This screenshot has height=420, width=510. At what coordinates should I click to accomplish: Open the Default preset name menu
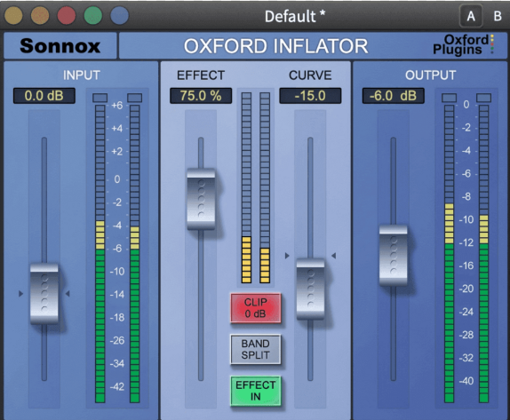click(x=295, y=16)
